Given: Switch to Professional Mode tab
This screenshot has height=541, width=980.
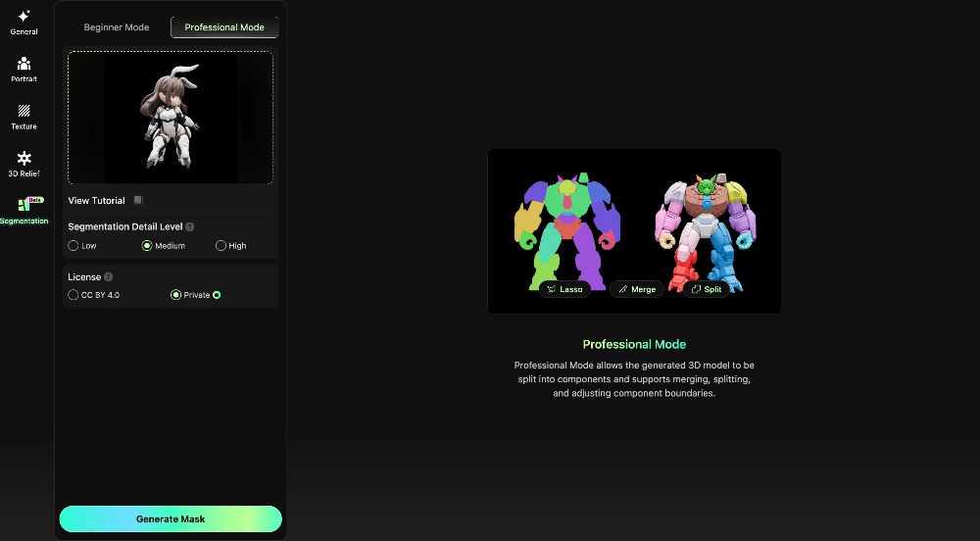Looking at the screenshot, I should (224, 26).
